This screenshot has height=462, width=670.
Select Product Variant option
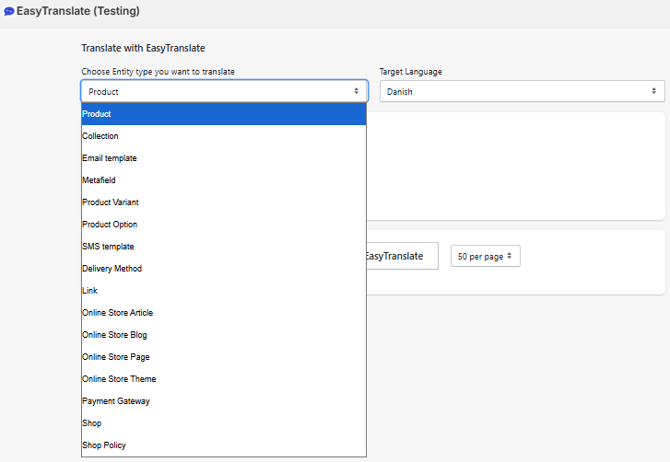[110, 202]
